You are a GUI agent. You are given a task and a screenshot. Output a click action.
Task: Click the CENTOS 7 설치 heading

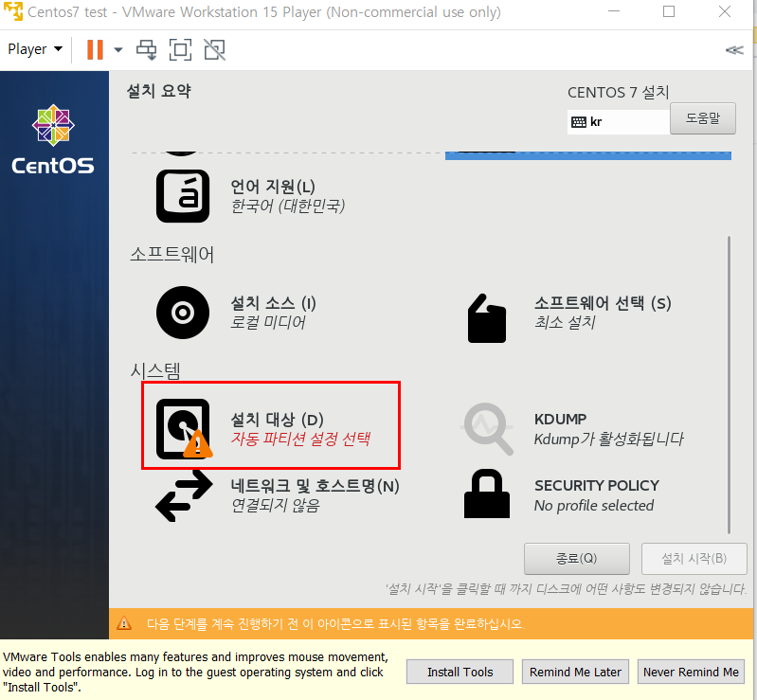point(618,92)
